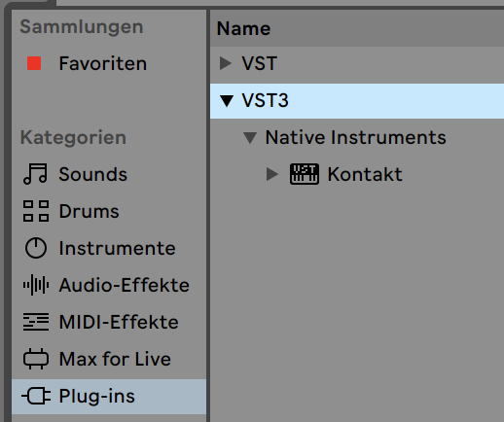The height and width of the screenshot is (422, 504).
Task: Select the Audio-Effekte category label
Action: pyautogui.click(x=124, y=285)
